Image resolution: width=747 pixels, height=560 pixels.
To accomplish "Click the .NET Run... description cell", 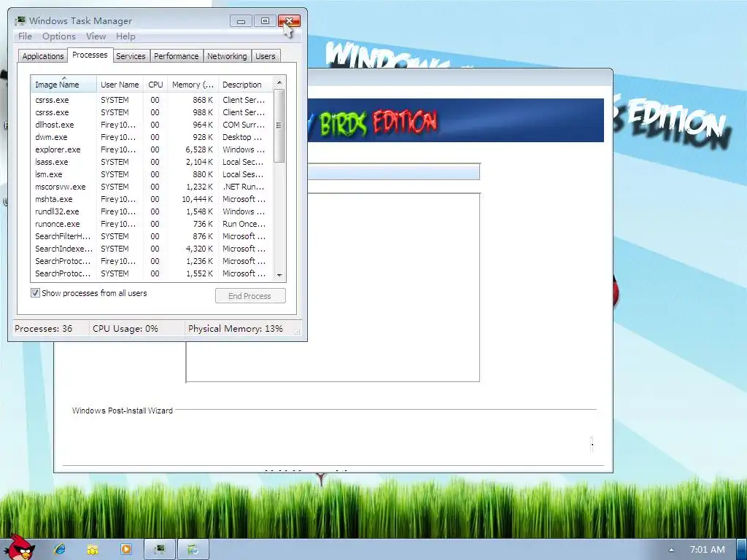I will click(x=244, y=187).
